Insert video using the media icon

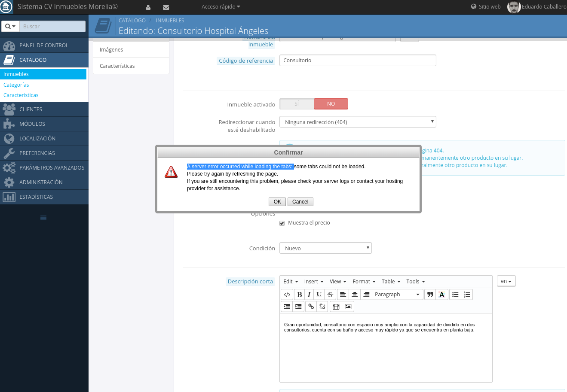[336, 307]
